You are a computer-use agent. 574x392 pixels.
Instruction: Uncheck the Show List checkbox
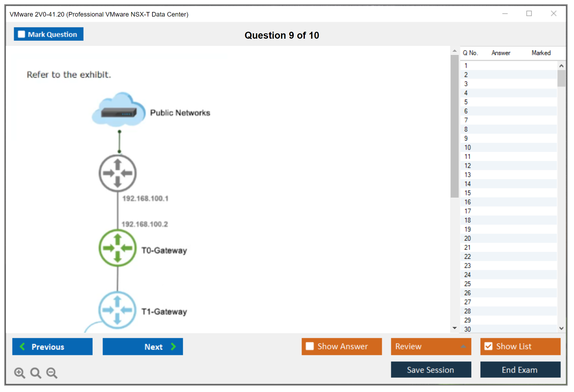pyautogui.click(x=488, y=346)
